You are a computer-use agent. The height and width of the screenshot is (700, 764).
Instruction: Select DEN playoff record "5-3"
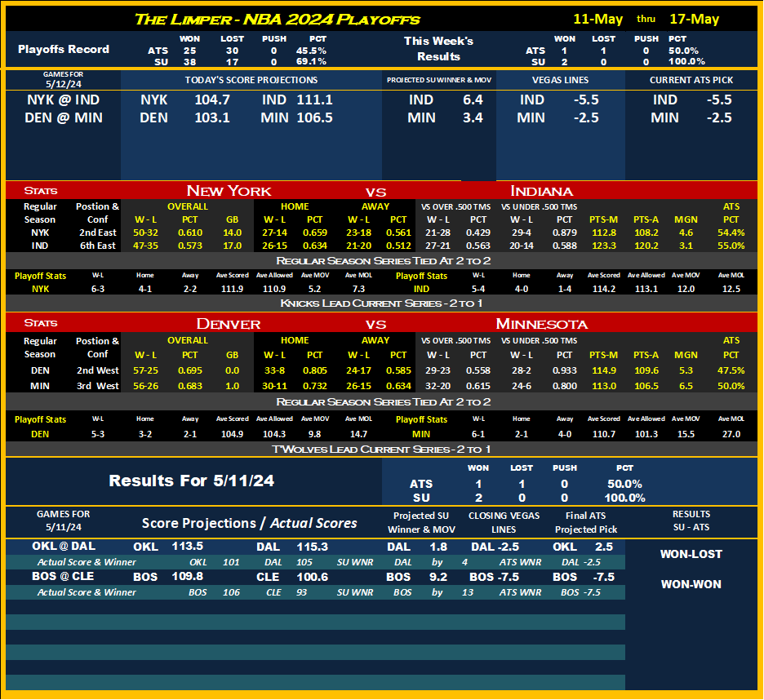pyautogui.click(x=98, y=434)
